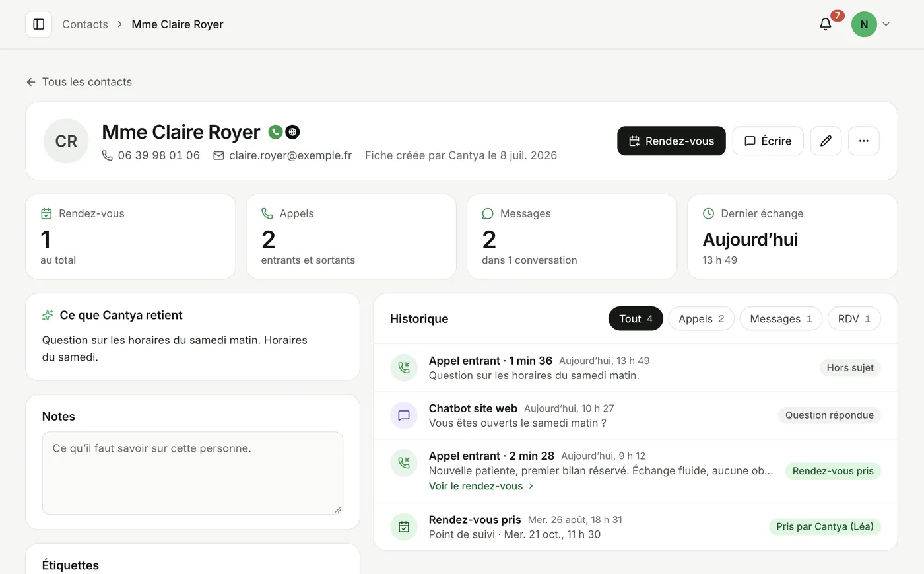This screenshot has height=574, width=924.
Task: Click into the Notes text area
Action: point(192,473)
